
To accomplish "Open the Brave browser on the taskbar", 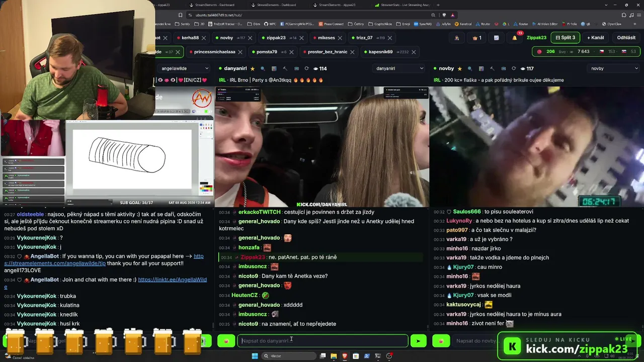I will 345,356.
